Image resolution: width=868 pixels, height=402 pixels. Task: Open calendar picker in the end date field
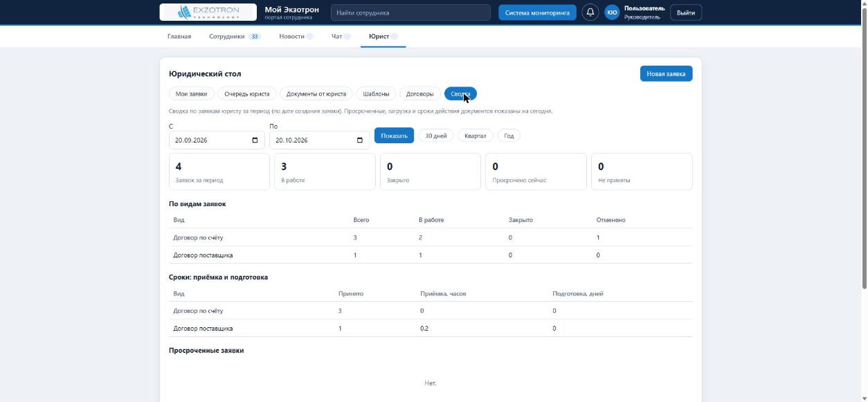[x=359, y=140]
